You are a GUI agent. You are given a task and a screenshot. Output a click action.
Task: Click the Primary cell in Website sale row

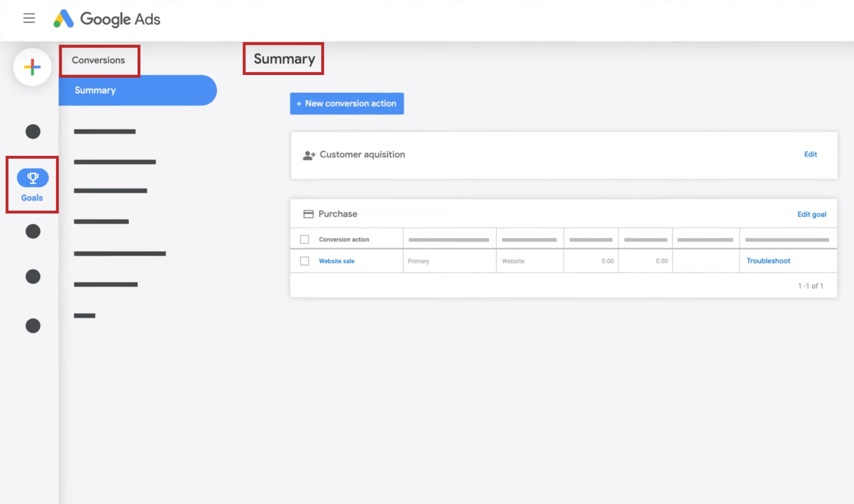coord(450,261)
